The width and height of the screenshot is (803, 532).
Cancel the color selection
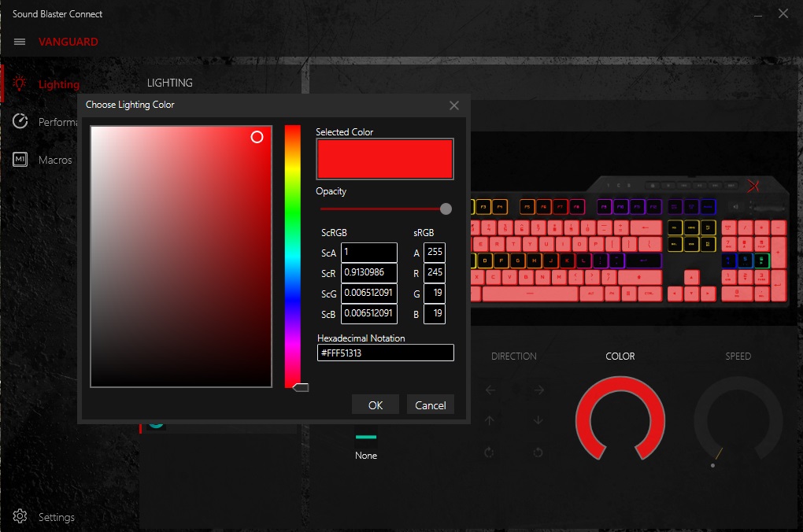430,405
